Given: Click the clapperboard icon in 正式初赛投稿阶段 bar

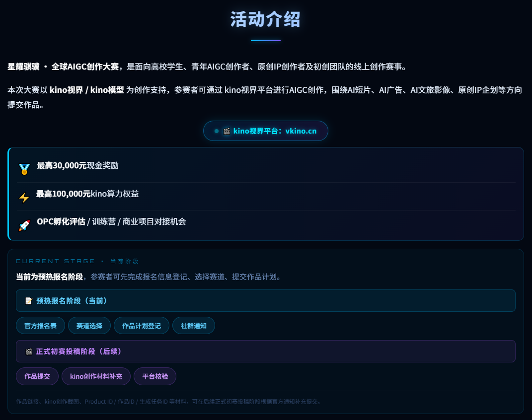Looking at the screenshot, I should coord(29,351).
